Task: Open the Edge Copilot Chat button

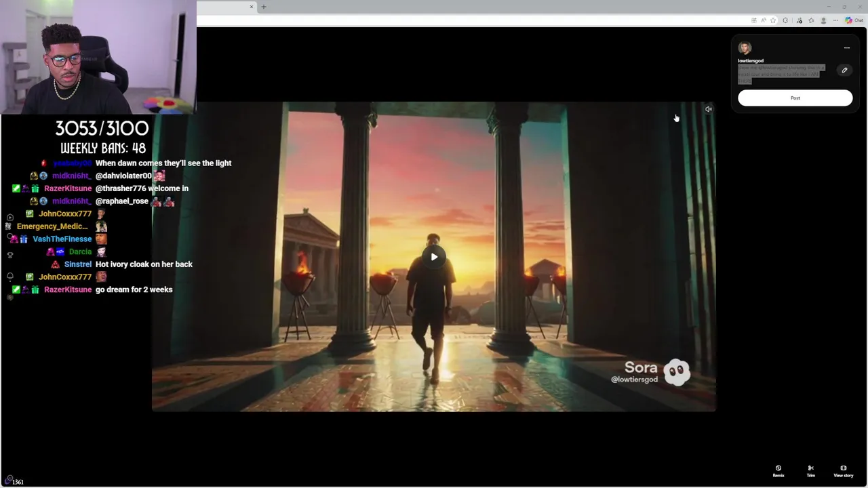Action: (854, 20)
